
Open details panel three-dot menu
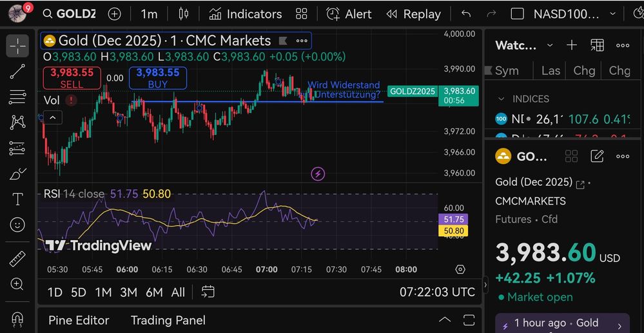pos(623,156)
